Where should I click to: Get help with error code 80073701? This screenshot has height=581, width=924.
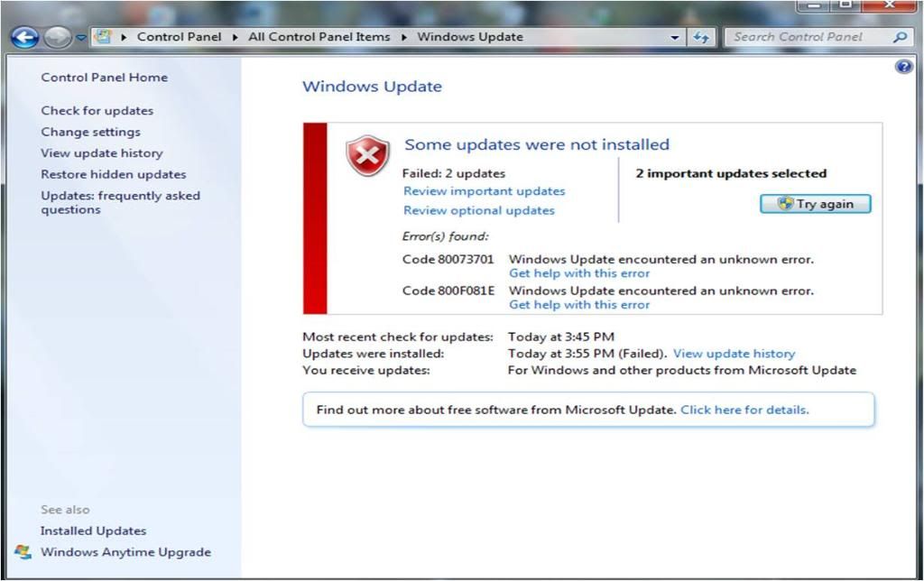(x=578, y=273)
